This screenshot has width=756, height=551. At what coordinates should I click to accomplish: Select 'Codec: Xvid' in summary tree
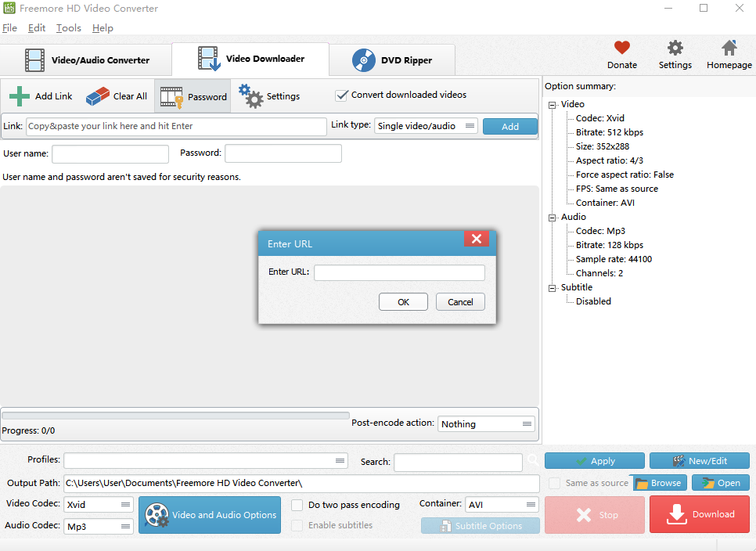tap(599, 118)
